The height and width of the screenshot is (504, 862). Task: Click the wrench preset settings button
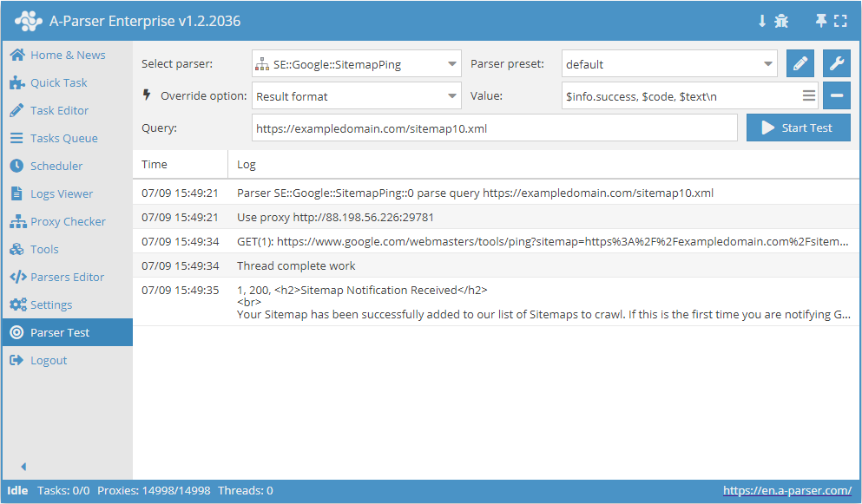(837, 63)
